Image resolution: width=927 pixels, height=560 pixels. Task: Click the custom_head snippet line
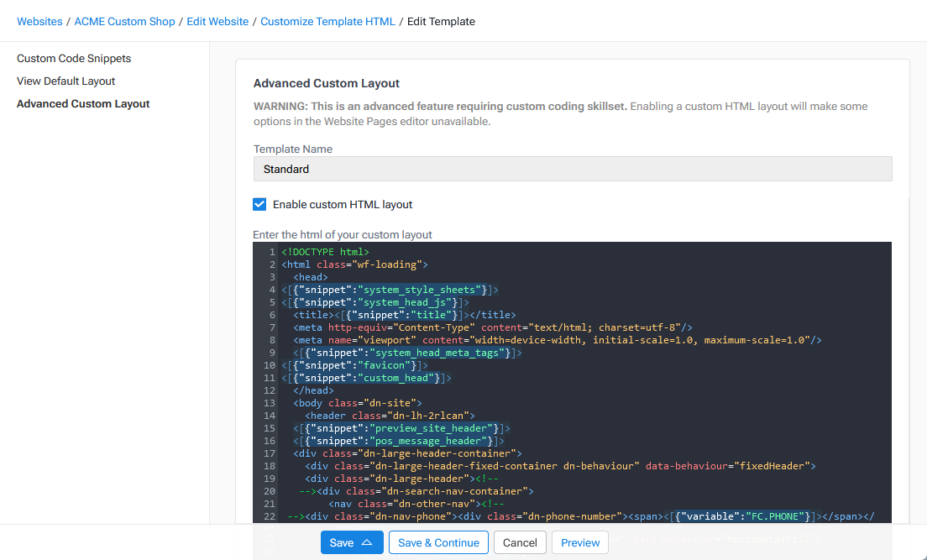point(367,378)
